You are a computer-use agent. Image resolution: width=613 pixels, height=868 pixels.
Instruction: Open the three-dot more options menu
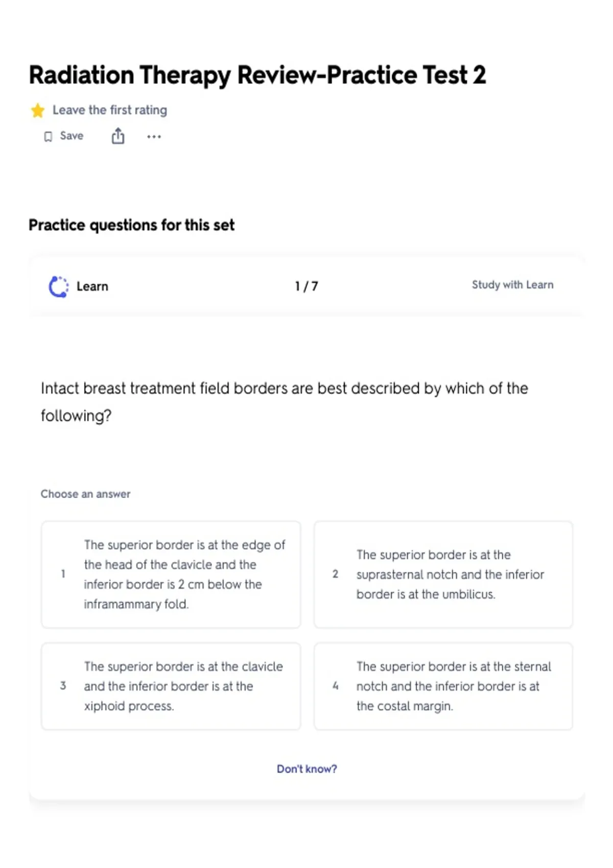click(154, 137)
